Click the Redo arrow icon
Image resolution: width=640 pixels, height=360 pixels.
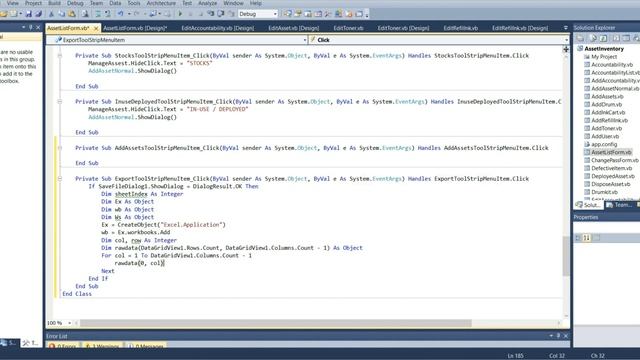[x=137, y=14]
